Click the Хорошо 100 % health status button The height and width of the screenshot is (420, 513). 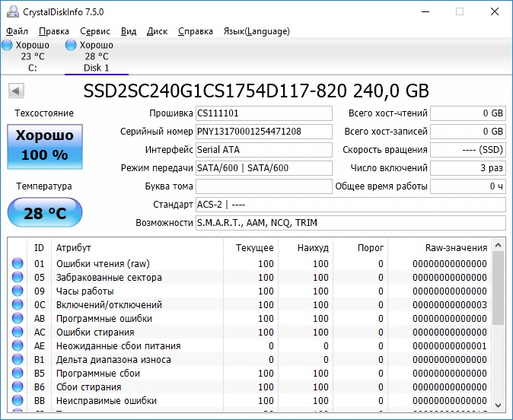point(45,146)
